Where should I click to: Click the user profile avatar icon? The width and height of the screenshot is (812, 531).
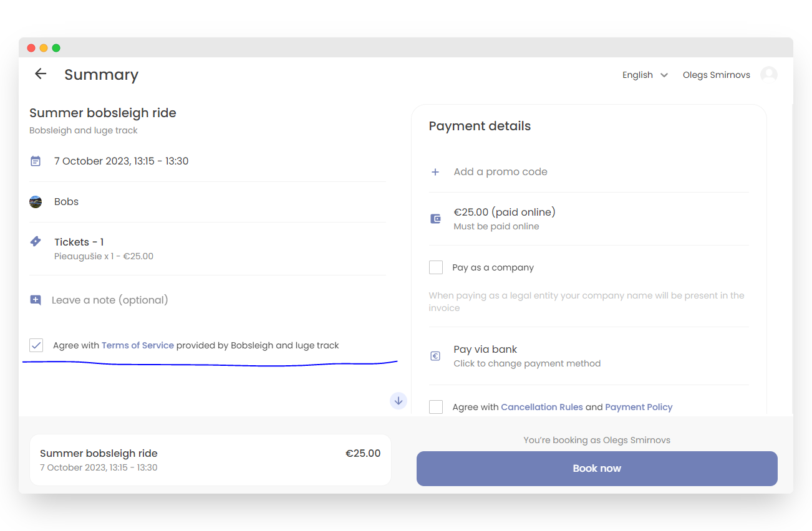(769, 75)
